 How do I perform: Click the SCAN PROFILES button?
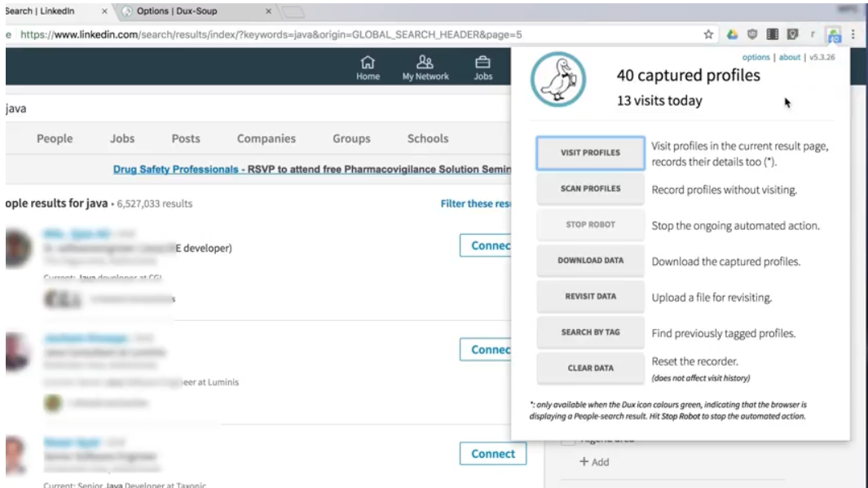(x=590, y=189)
